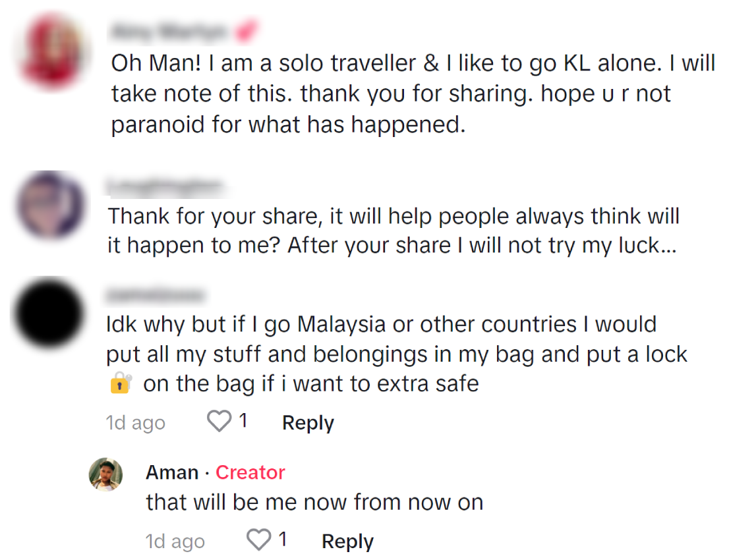Select the "Idk why but if I go Malaysia" comment
Image resolution: width=729 pixels, height=560 pixels.
coord(395,354)
